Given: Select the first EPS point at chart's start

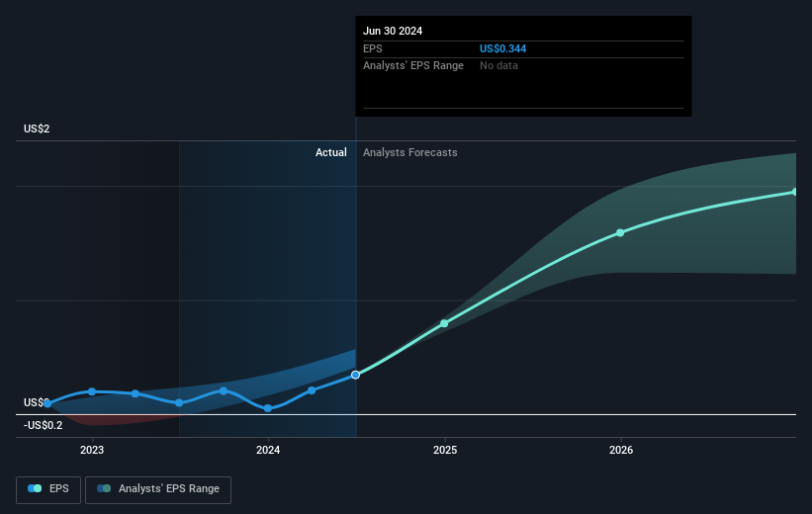Looking at the screenshot, I should (47, 403).
